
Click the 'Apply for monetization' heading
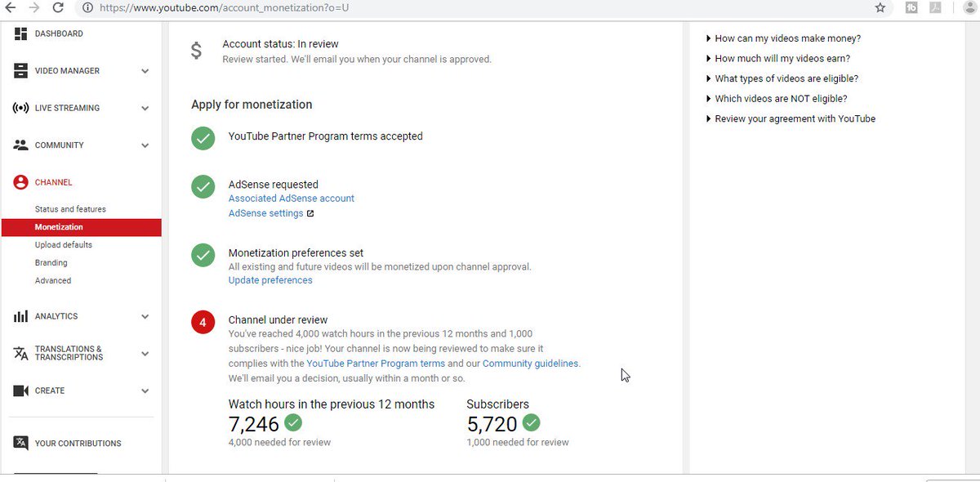[252, 105]
